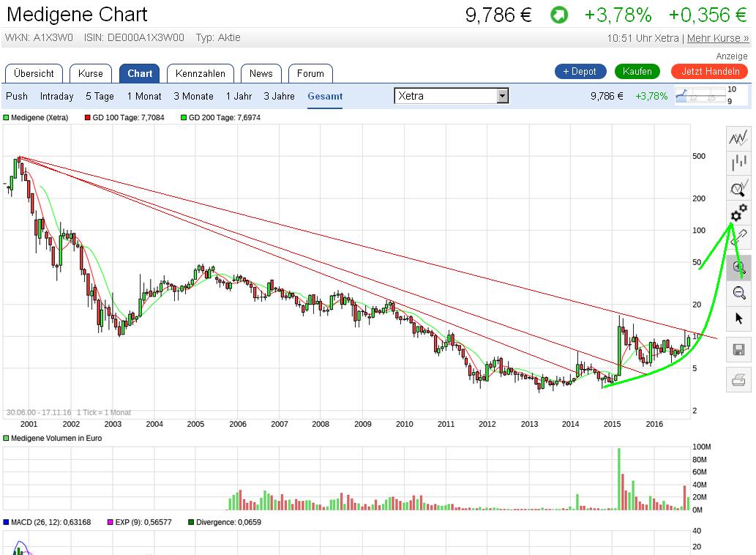Screen dimensions: 756x555
Task: Open the chart analysis magnifier tool
Action: [x=738, y=189]
